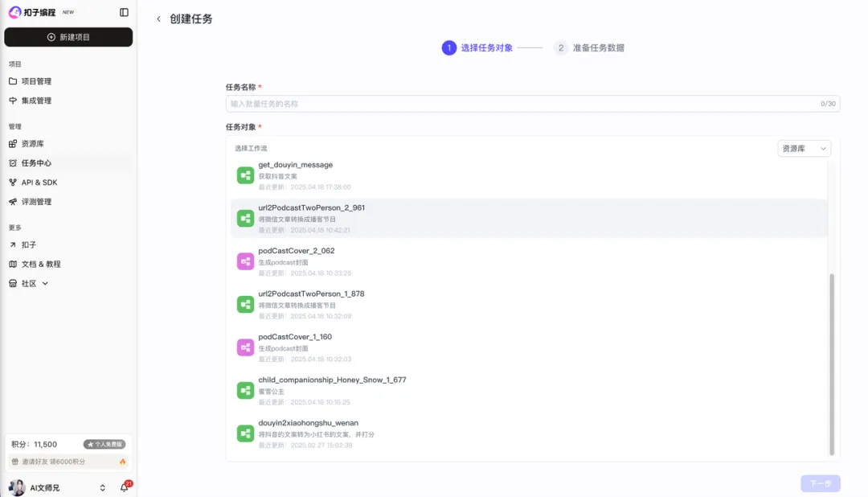This screenshot has height=497, width=868.
Task: Open API & SDK in the sidebar
Action: tap(68, 183)
